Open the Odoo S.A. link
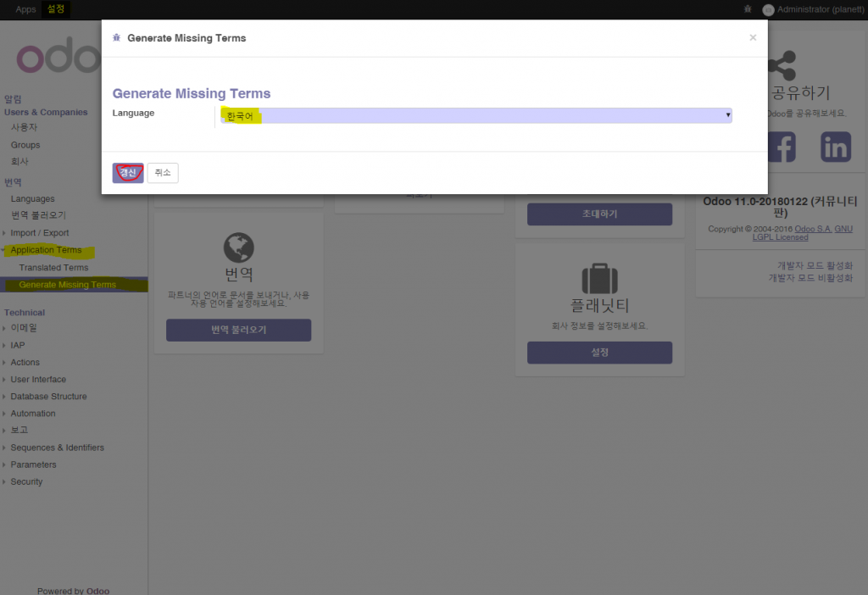Screen dimensions: 868x595 (813, 229)
